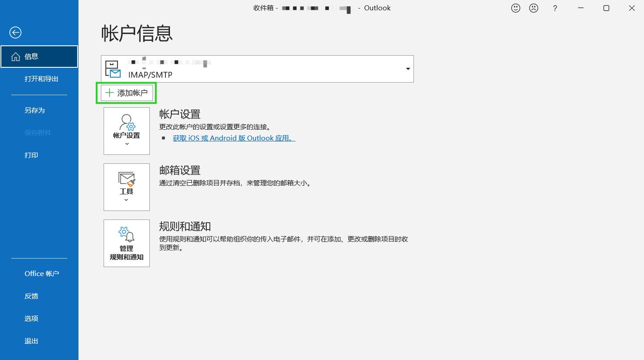Click the frowning face feedback icon

[x=534, y=8]
